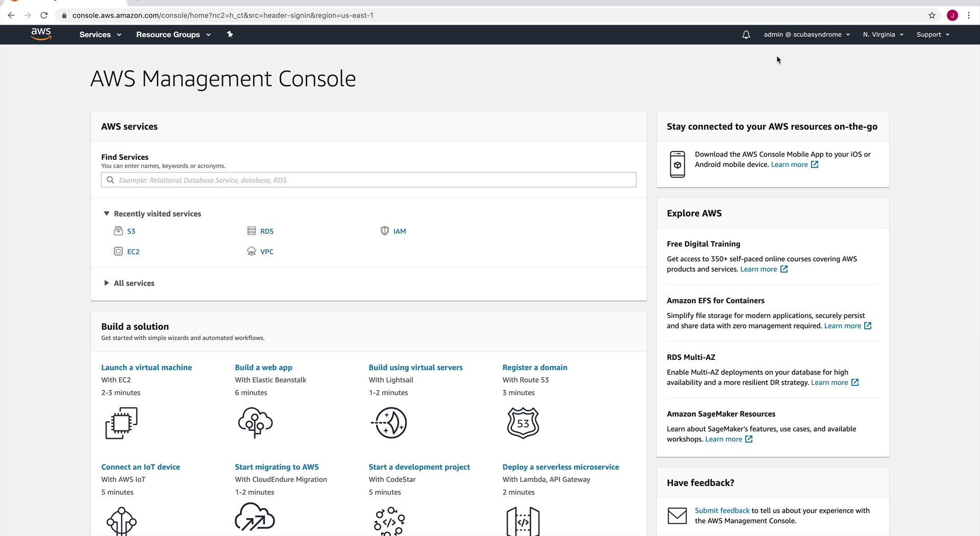Viewport: 980px width, 536px height.
Task: Click the Route 53 shield icon
Action: [x=523, y=423]
